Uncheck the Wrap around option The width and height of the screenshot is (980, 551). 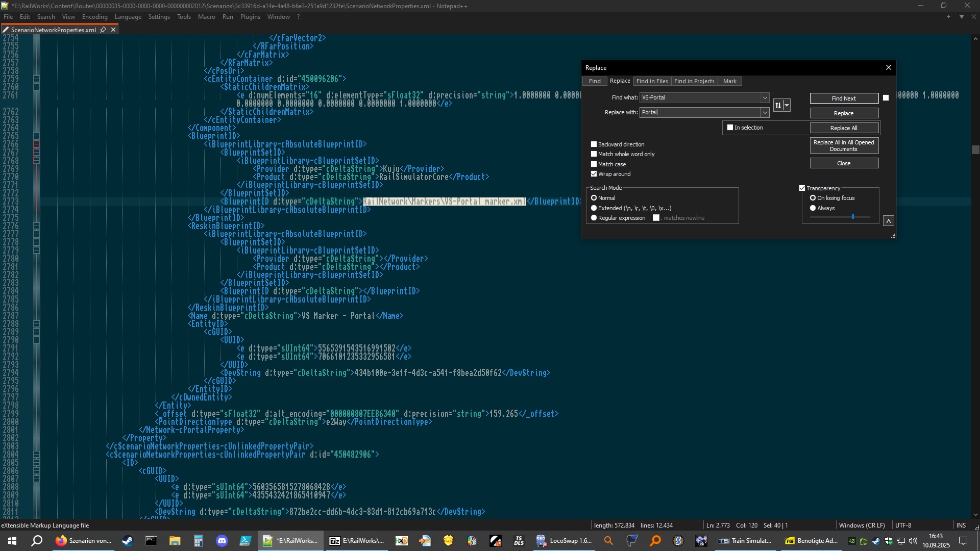[x=594, y=174]
